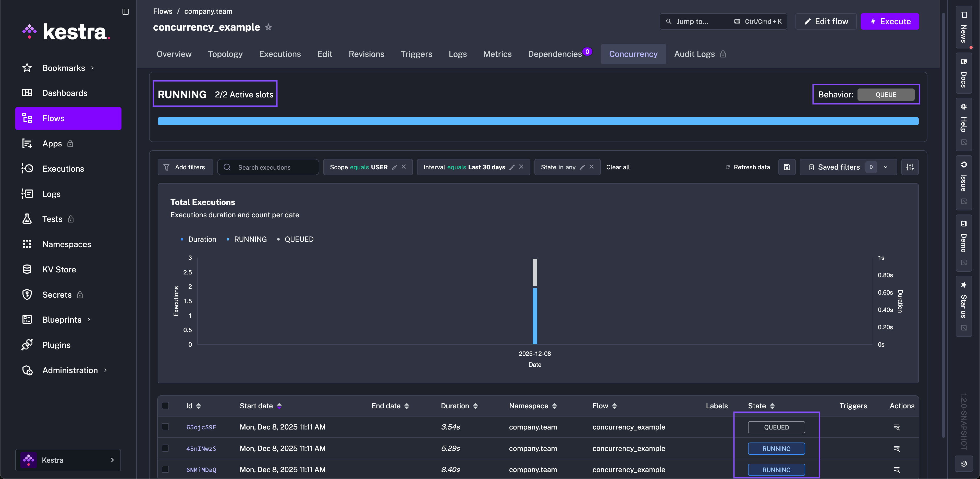Image resolution: width=980 pixels, height=479 pixels.
Task: Tick the checkbox for execution 4SnINwzS
Action: (x=165, y=448)
